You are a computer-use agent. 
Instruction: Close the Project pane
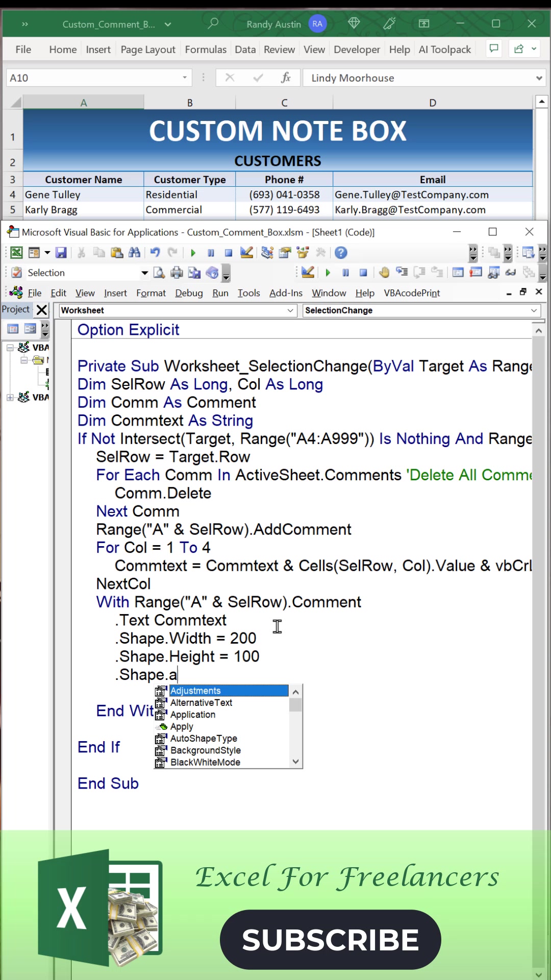click(x=42, y=309)
